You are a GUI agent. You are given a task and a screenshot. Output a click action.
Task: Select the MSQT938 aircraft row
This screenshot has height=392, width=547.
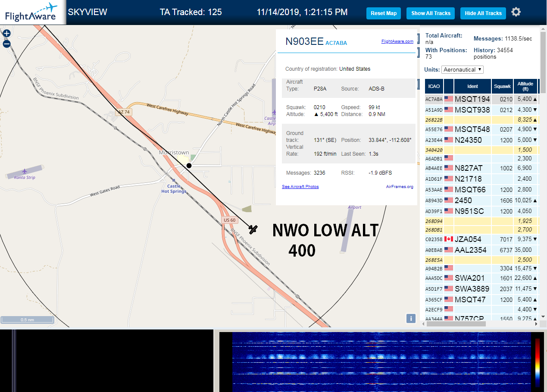pos(481,110)
